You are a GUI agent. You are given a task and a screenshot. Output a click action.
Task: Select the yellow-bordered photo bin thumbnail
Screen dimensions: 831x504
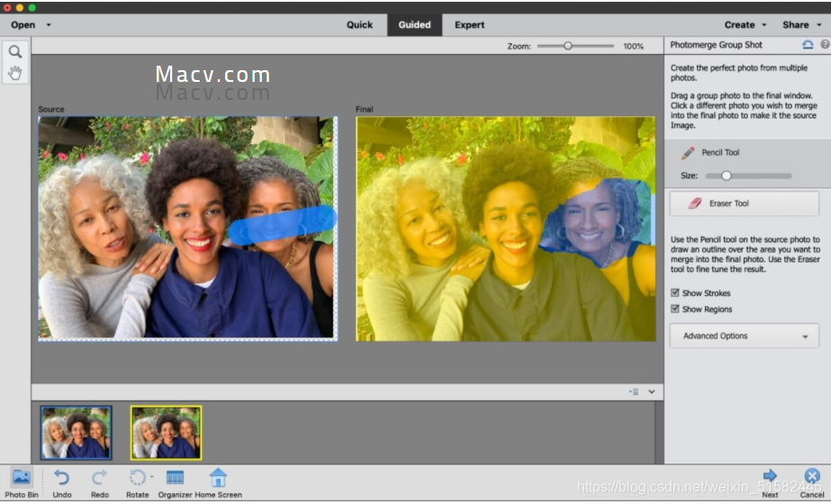pyautogui.click(x=166, y=433)
